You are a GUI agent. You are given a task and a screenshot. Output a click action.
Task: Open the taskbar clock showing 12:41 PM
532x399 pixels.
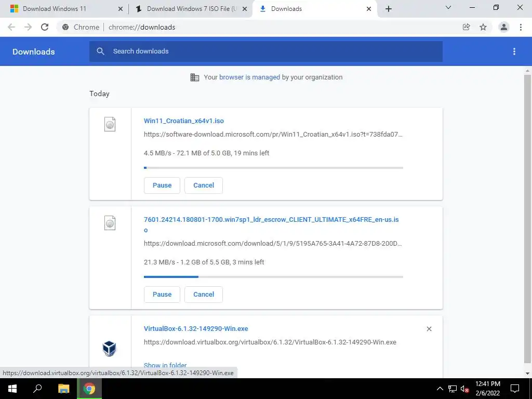(x=487, y=389)
